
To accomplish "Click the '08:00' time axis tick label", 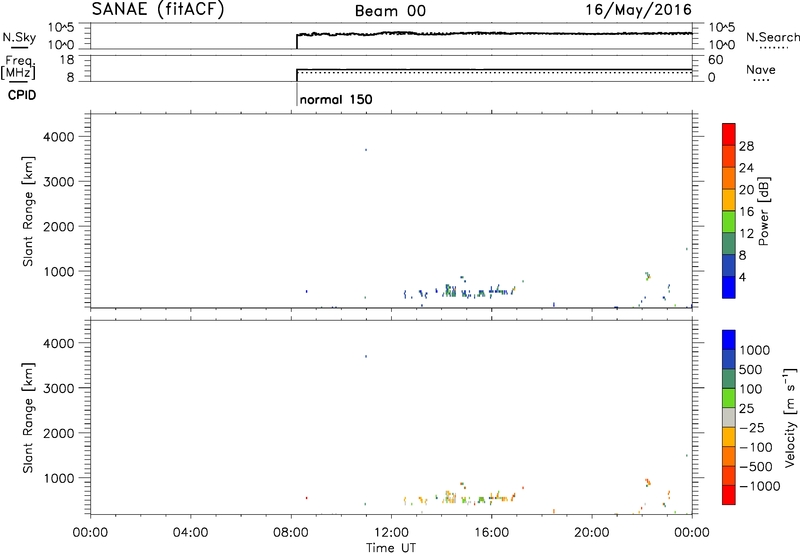I will click(291, 533).
